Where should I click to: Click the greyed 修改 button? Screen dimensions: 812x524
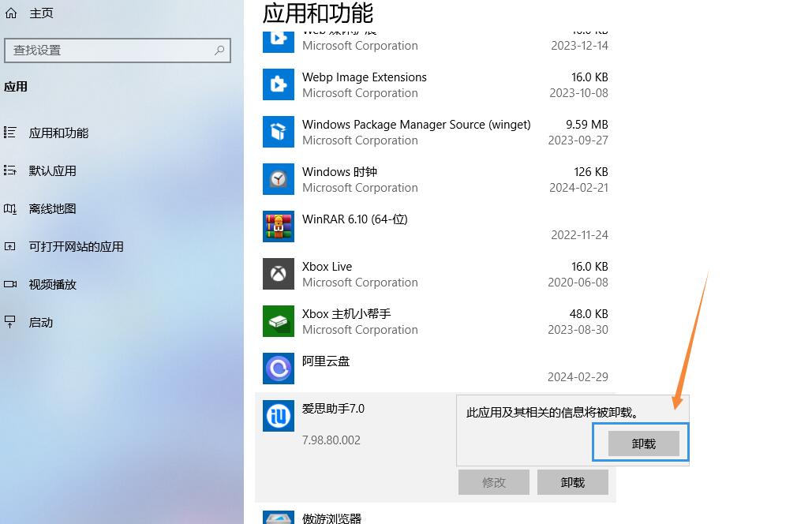click(494, 483)
